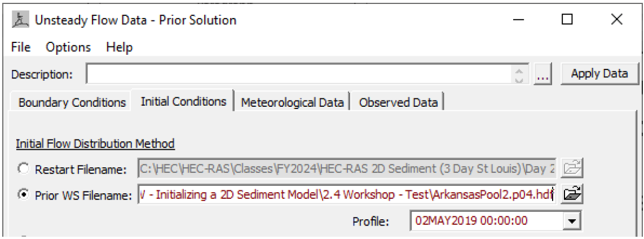
Task: Browse for Prior WS file folder icon
Action: [x=572, y=193]
